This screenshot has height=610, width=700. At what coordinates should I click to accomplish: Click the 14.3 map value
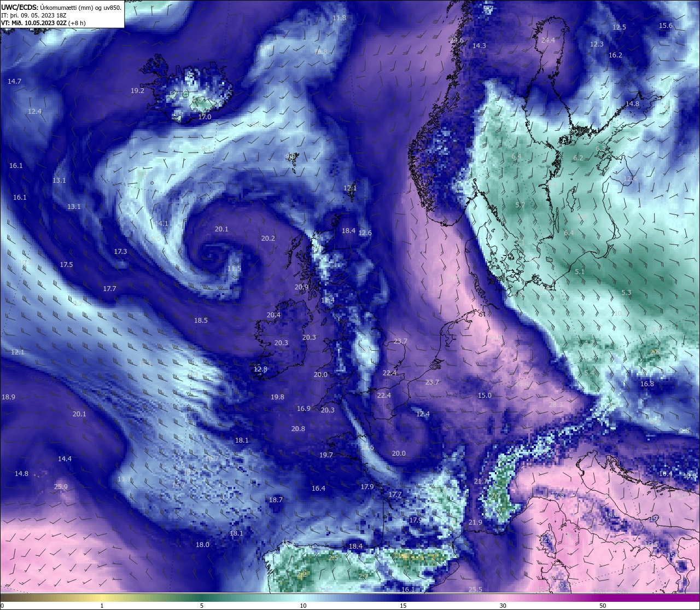pos(479,46)
